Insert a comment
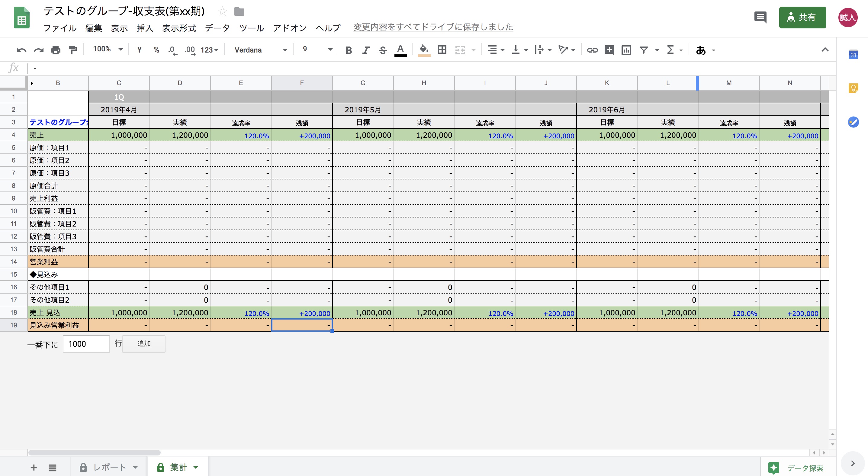This screenshot has height=476, width=868. click(x=609, y=50)
